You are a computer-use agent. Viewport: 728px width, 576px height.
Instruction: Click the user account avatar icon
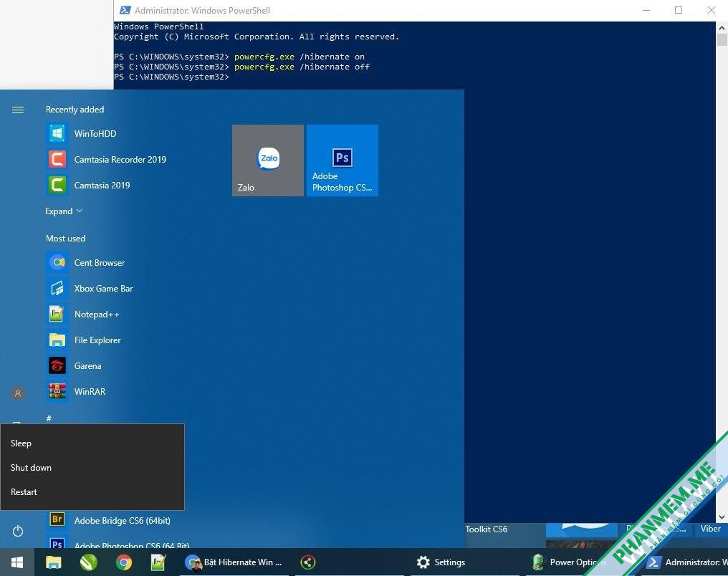(x=18, y=393)
